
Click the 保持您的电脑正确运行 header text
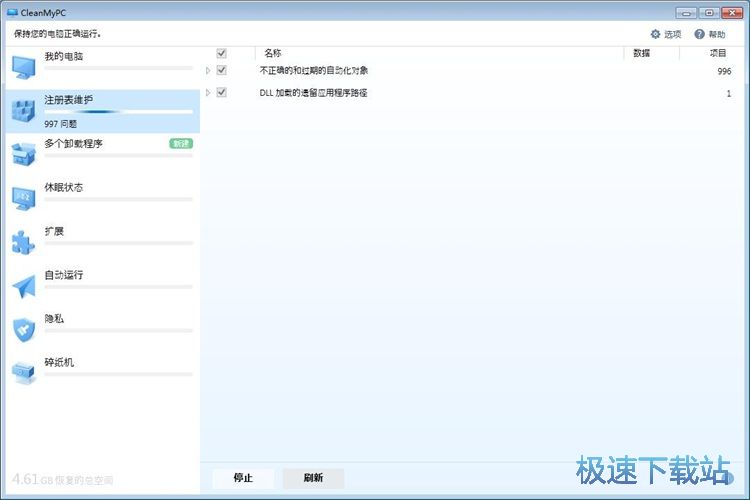(57, 34)
